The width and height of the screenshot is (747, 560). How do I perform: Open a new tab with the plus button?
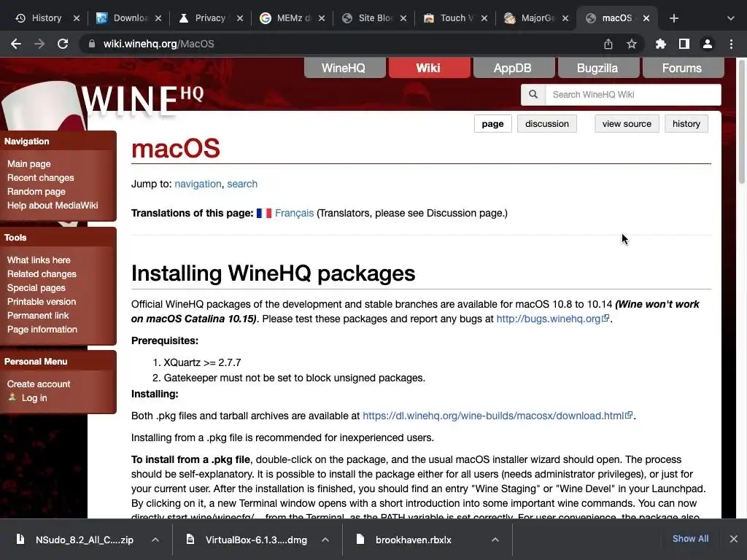click(673, 18)
